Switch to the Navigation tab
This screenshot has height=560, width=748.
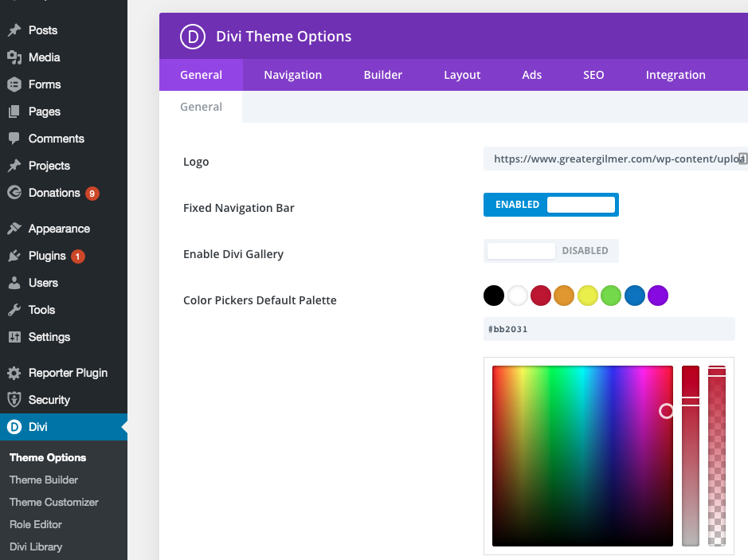[x=293, y=75]
